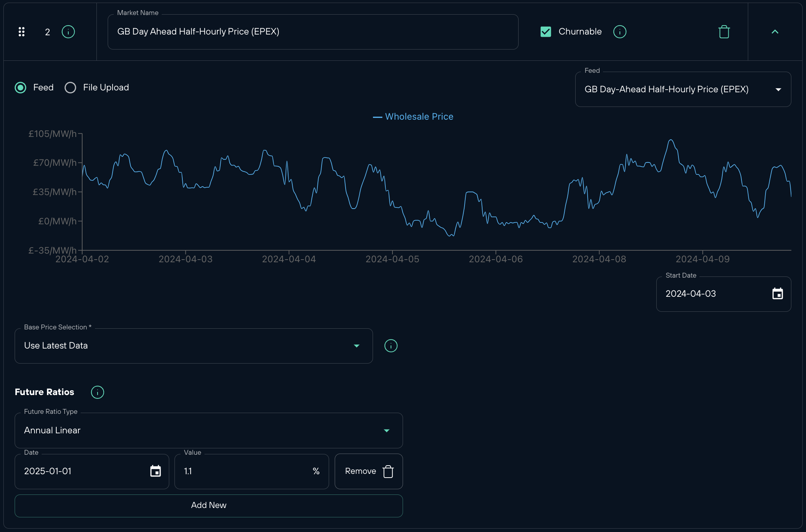
Task: Toggle the Wholesale Price legend on the chart
Action: pos(413,116)
